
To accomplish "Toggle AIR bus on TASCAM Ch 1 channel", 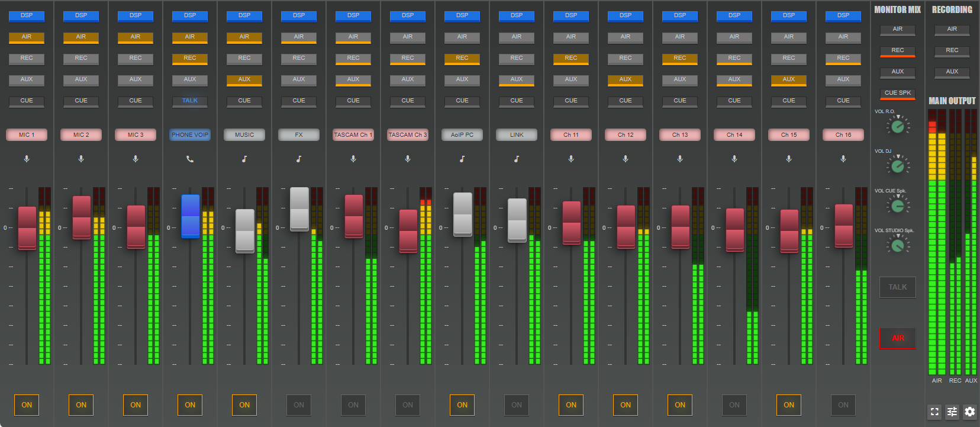I will 353,37.
